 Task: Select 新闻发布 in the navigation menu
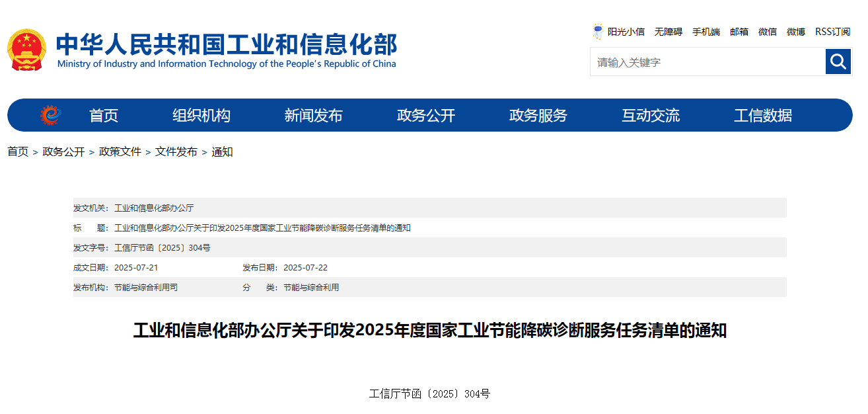coord(314,114)
